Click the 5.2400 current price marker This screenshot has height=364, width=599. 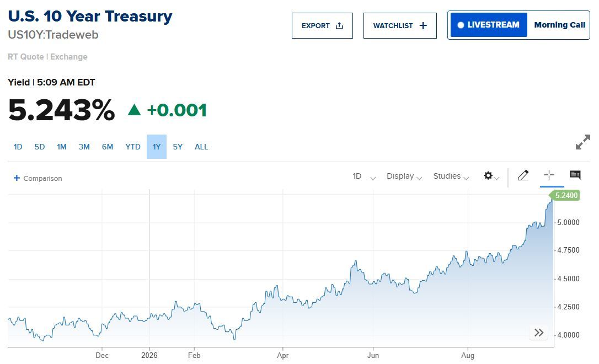click(565, 195)
